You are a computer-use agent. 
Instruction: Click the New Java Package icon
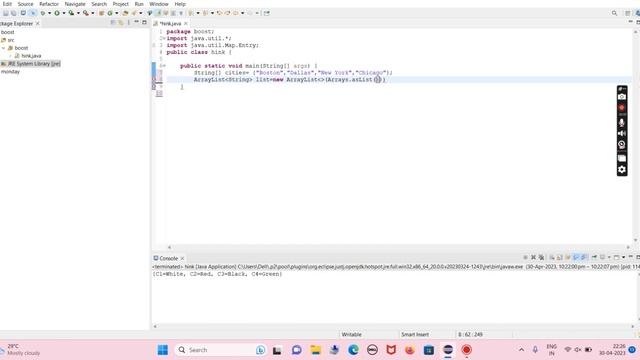pos(102,13)
